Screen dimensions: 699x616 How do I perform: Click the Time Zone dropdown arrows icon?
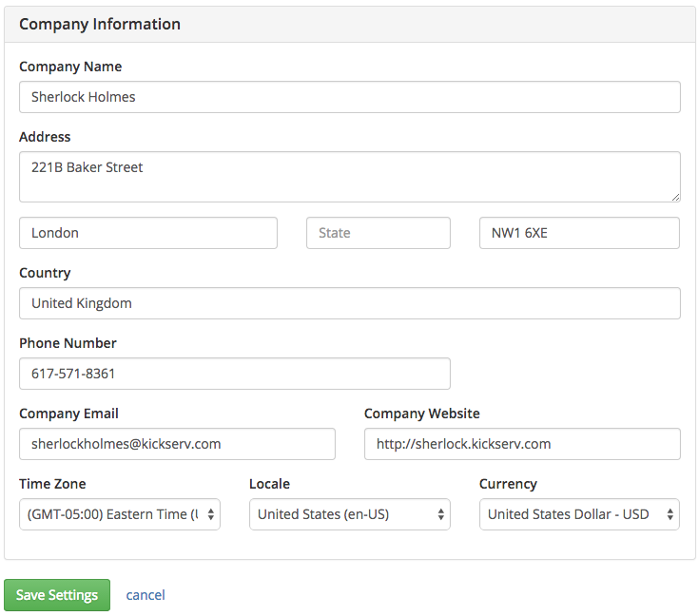pyautogui.click(x=211, y=514)
